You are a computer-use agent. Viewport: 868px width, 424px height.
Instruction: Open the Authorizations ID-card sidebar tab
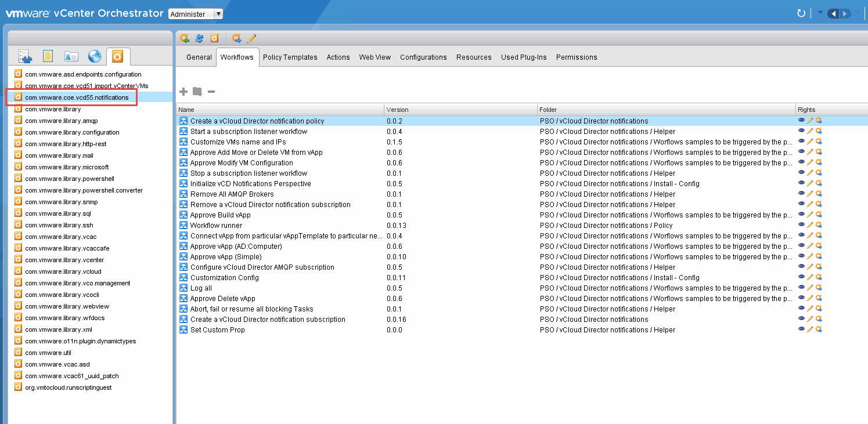(x=71, y=56)
